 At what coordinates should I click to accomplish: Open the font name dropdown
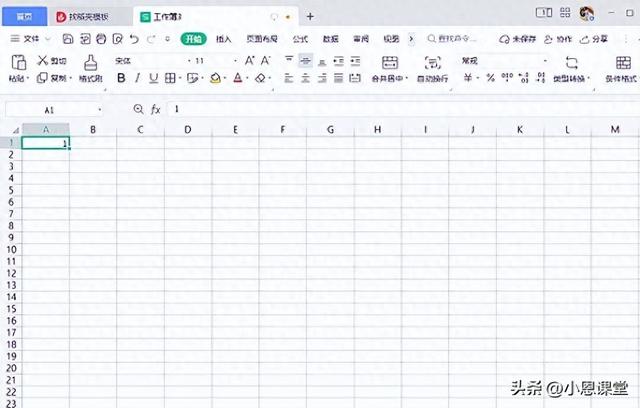189,61
